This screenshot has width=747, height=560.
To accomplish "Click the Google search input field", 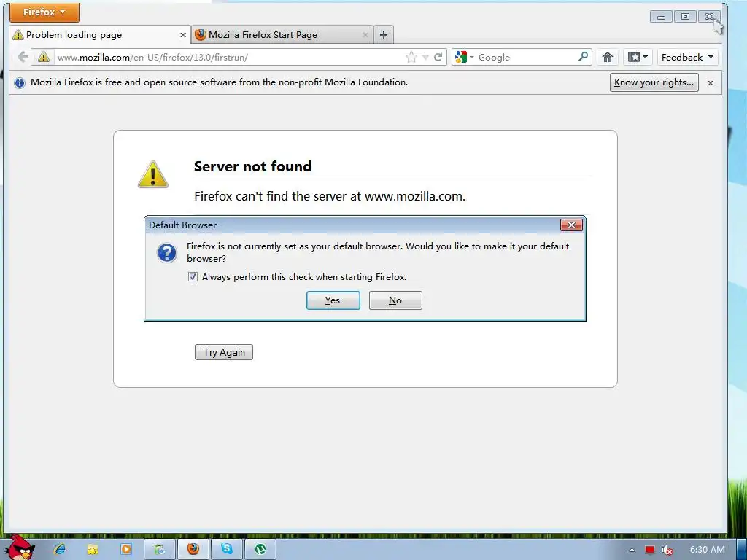I will click(526, 57).
